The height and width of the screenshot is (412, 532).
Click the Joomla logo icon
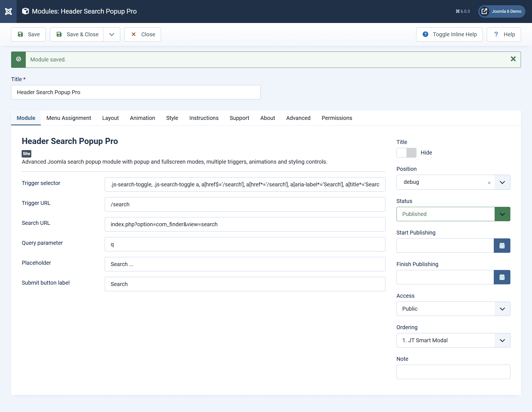[8, 11]
